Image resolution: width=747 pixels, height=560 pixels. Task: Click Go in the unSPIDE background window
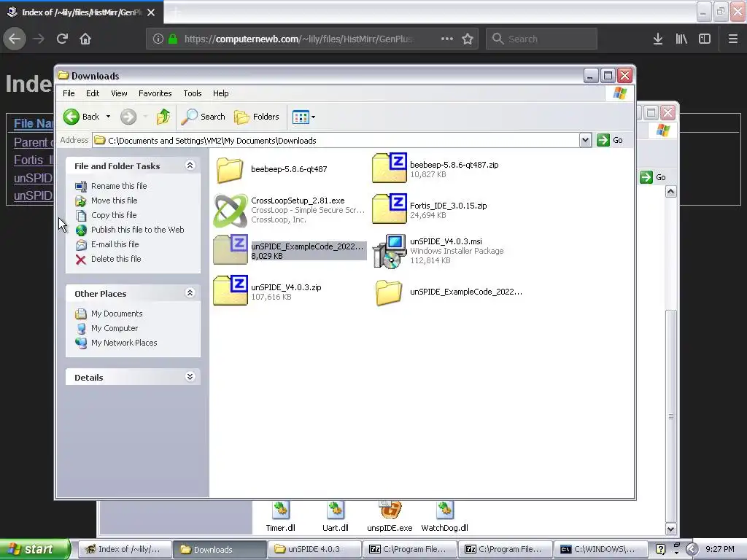click(653, 177)
